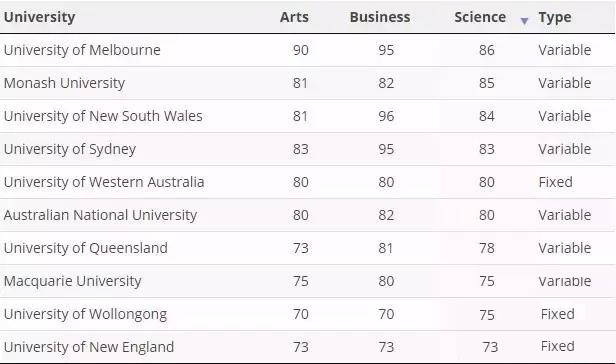Click Australian National University name
Screen dimensions: 616x364
[x=100, y=215]
